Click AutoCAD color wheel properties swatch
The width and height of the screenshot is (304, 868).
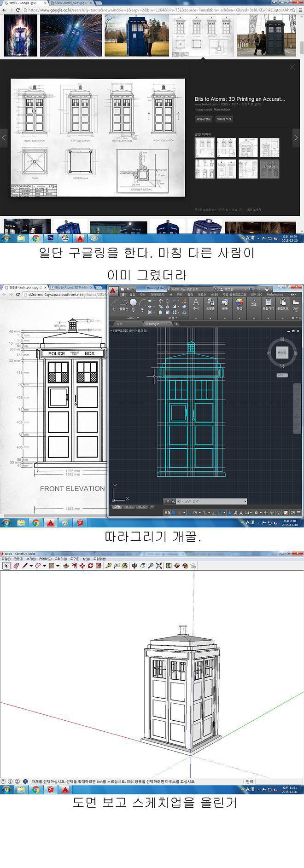click(x=239, y=302)
